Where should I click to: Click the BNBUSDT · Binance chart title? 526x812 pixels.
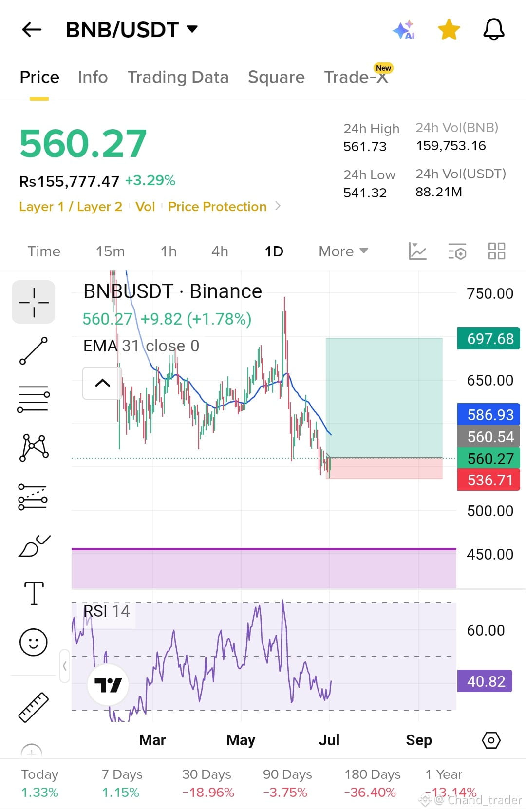point(172,291)
